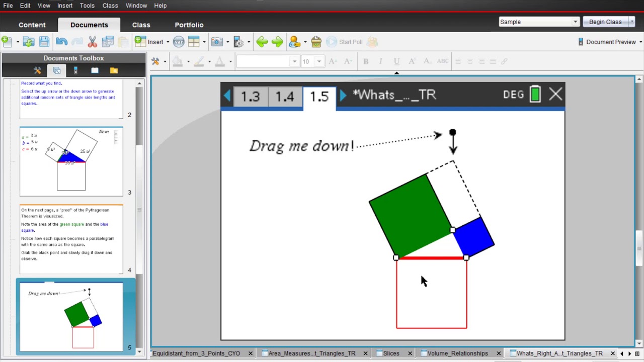The height and width of the screenshot is (362, 644).
Task: Toggle align center button
Action: 470,61
